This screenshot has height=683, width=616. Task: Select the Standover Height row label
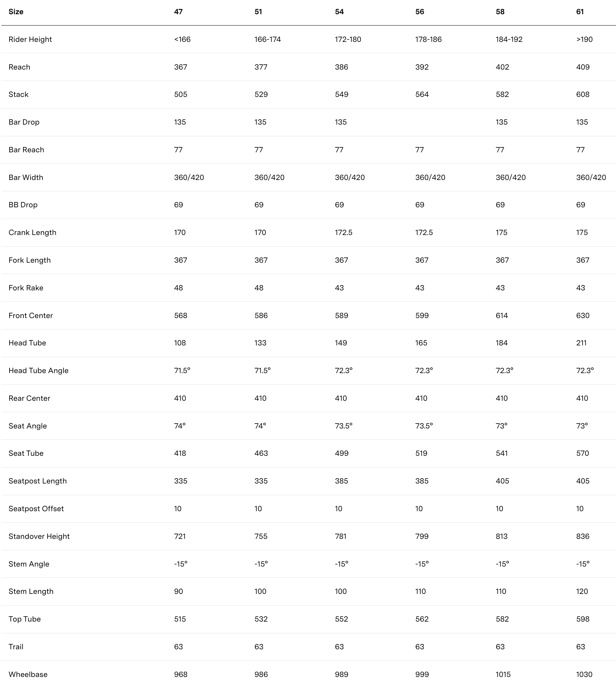tap(39, 536)
